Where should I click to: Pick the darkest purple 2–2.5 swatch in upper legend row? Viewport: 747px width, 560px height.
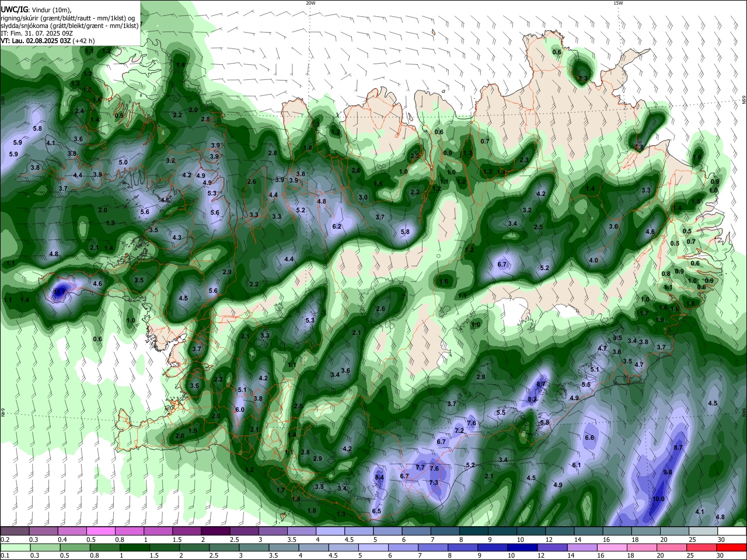[x=215, y=531]
